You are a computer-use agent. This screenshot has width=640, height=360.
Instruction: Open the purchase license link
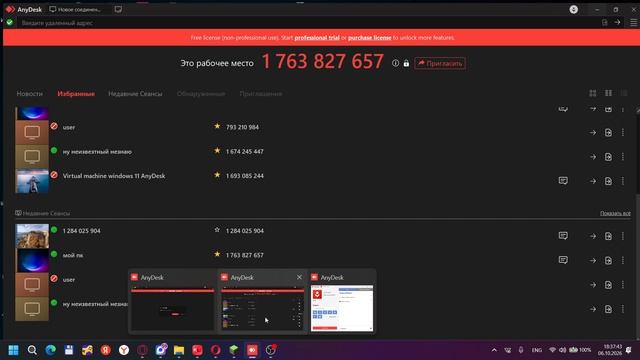(x=369, y=38)
